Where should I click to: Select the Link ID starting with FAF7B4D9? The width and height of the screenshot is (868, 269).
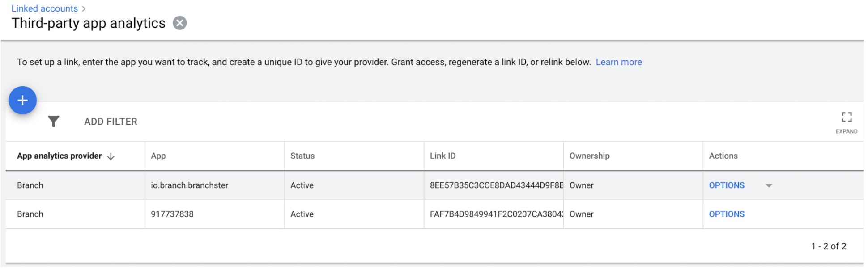pos(496,214)
